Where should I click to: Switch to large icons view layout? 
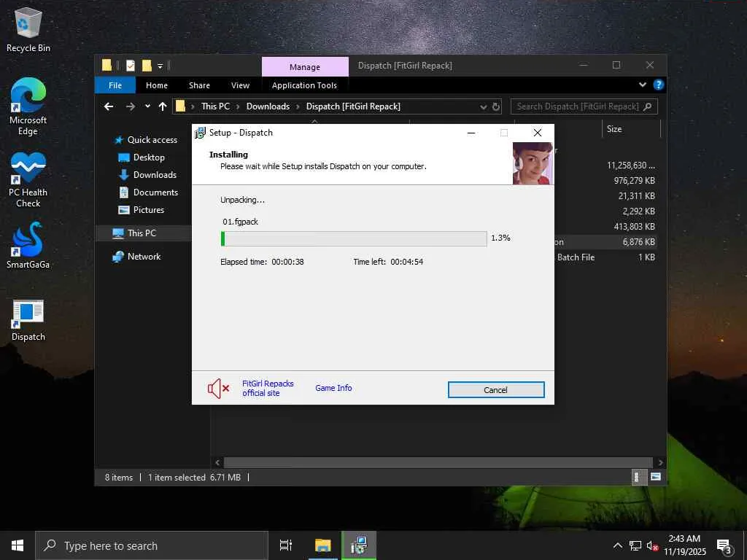(656, 477)
